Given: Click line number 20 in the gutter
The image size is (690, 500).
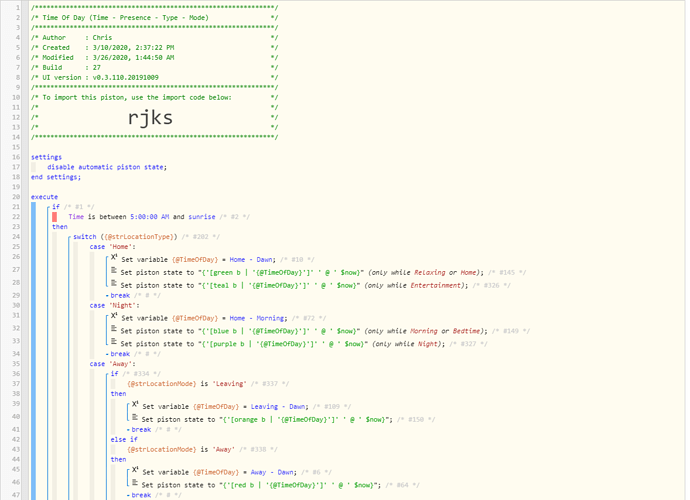Looking at the screenshot, I should [x=16, y=197].
